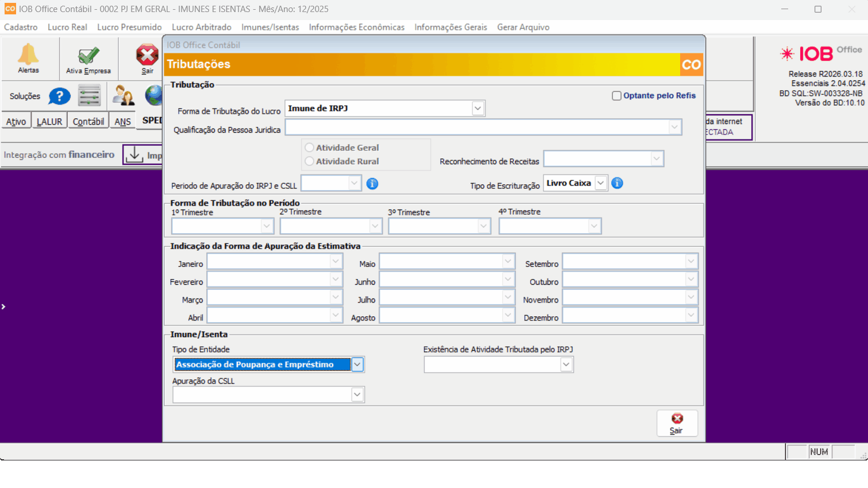Click the Sair button in Tributações dialog
868x488 pixels.
click(x=677, y=423)
